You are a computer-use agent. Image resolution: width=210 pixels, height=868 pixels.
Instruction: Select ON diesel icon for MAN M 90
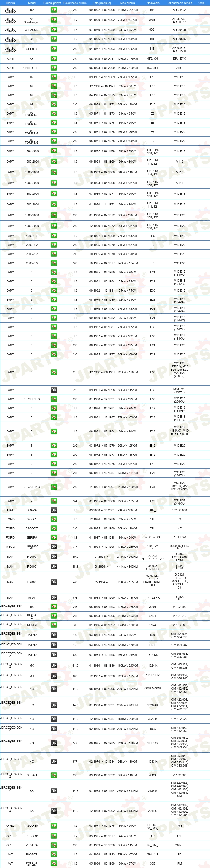[54, 597]
